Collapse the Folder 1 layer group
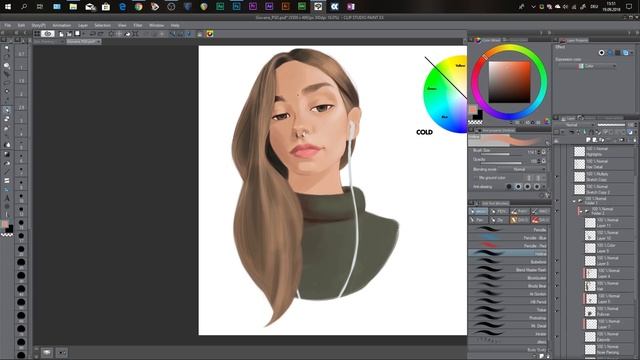Screen dimensions: 640x360 click(x=574, y=201)
